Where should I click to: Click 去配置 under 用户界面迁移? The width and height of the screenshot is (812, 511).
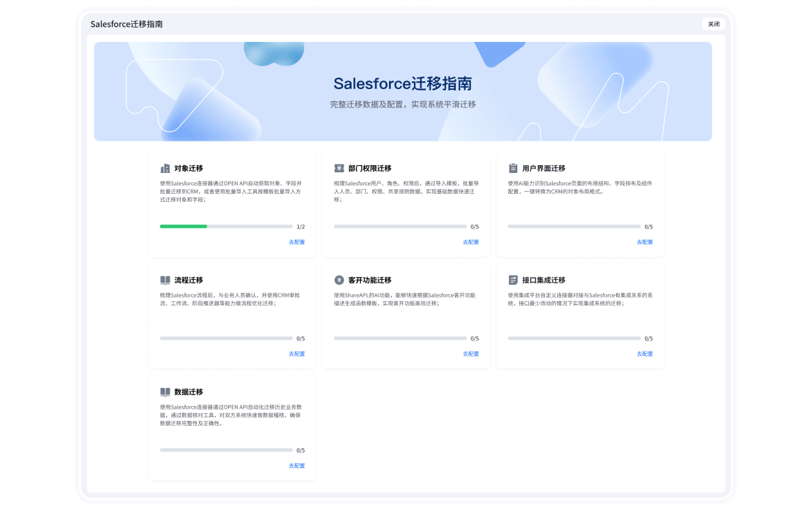(x=644, y=242)
